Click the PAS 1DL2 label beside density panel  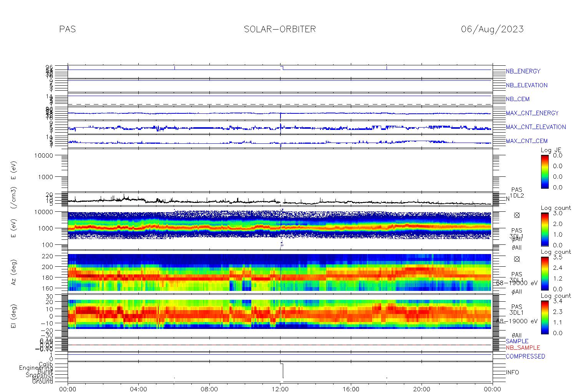pos(517,193)
